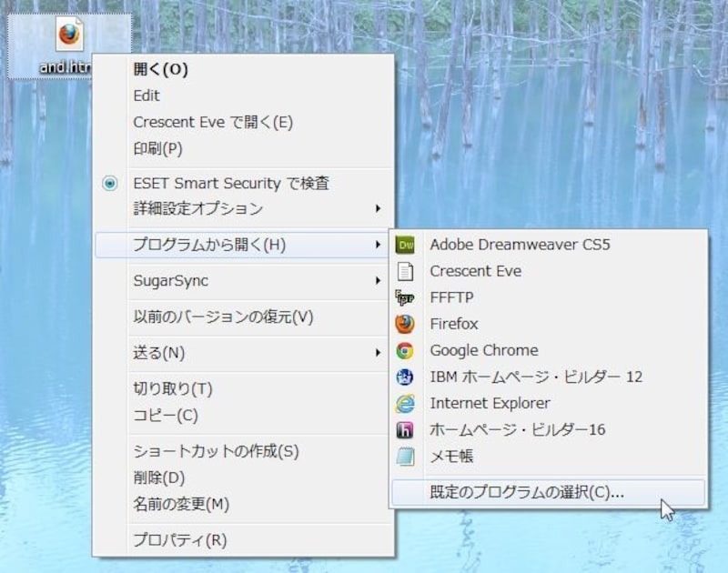The width and height of the screenshot is (728, 573).
Task: Open the プログラムから開く(H) entry
Action: point(244,245)
